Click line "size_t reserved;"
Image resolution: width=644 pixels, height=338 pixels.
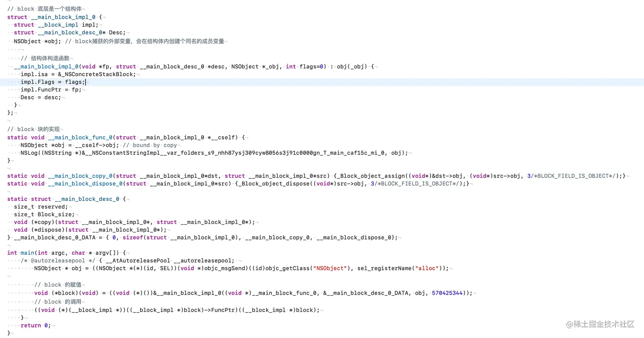click(40, 207)
